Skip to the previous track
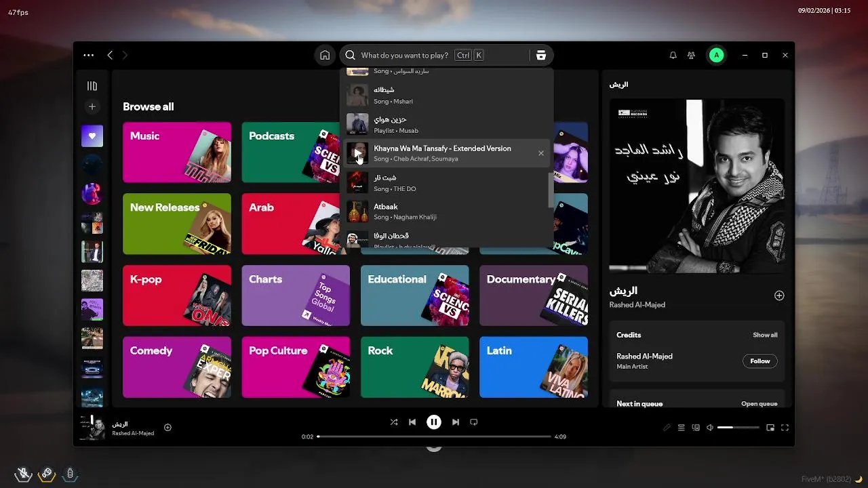The width and height of the screenshot is (868, 488). tap(412, 422)
